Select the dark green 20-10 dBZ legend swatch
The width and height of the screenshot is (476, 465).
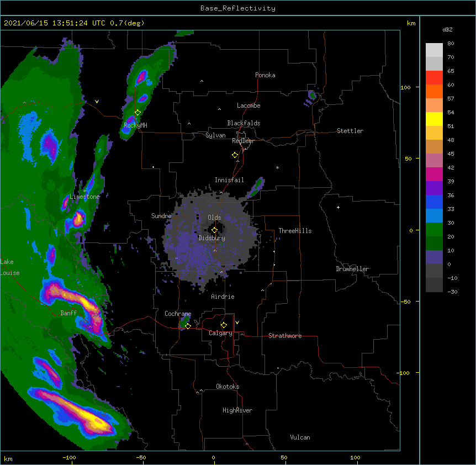point(434,244)
